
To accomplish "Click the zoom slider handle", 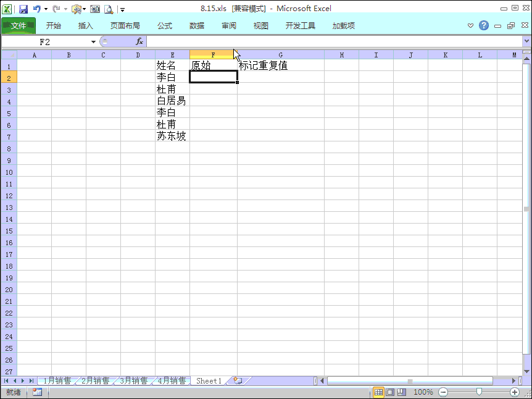I will (x=479, y=392).
